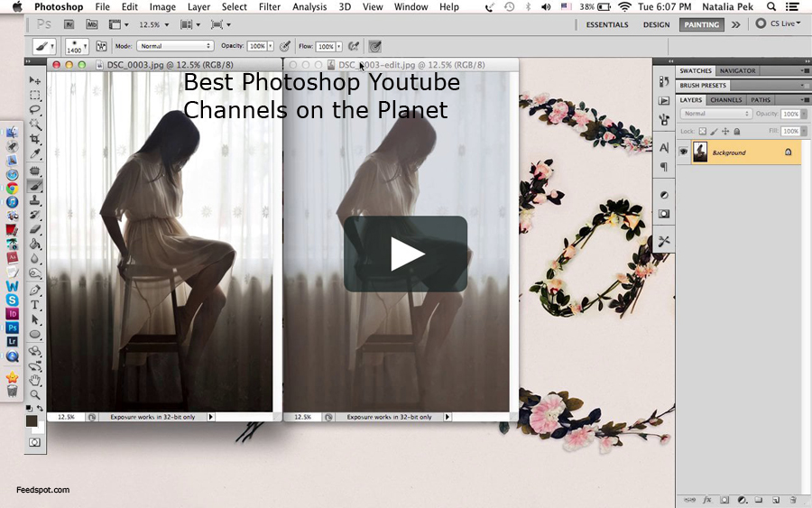Select the Painting workspace
Image resolution: width=812 pixels, height=508 pixels.
tap(702, 24)
